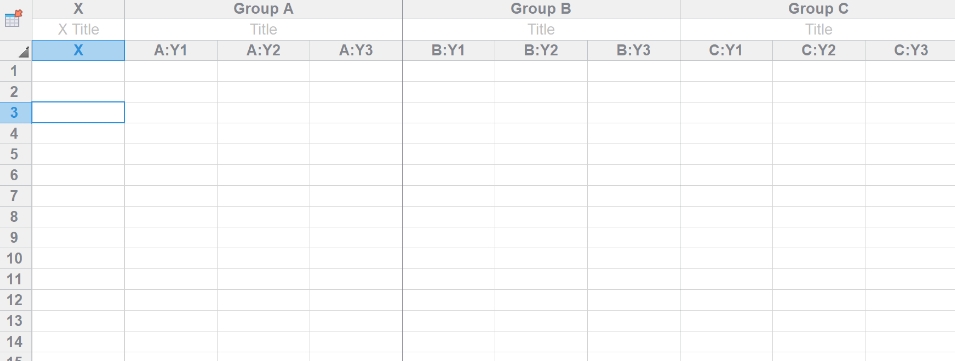955x361 pixels.
Task: Click the B:Y1 cell in row 5
Action: (448, 154)
